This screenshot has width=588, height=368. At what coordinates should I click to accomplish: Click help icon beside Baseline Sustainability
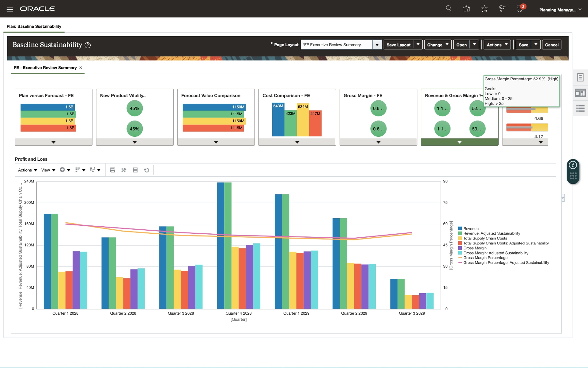click(88, 45)
